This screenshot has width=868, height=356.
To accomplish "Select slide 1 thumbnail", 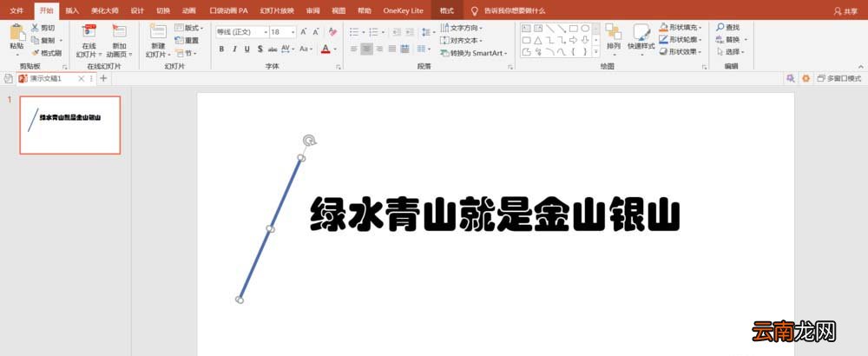I will click(x=69, y=124).
